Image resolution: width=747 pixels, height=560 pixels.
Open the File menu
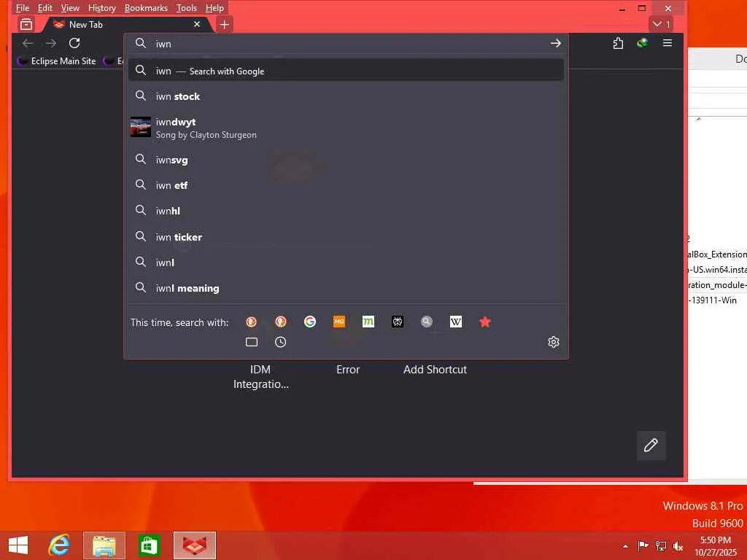[23, 8]
